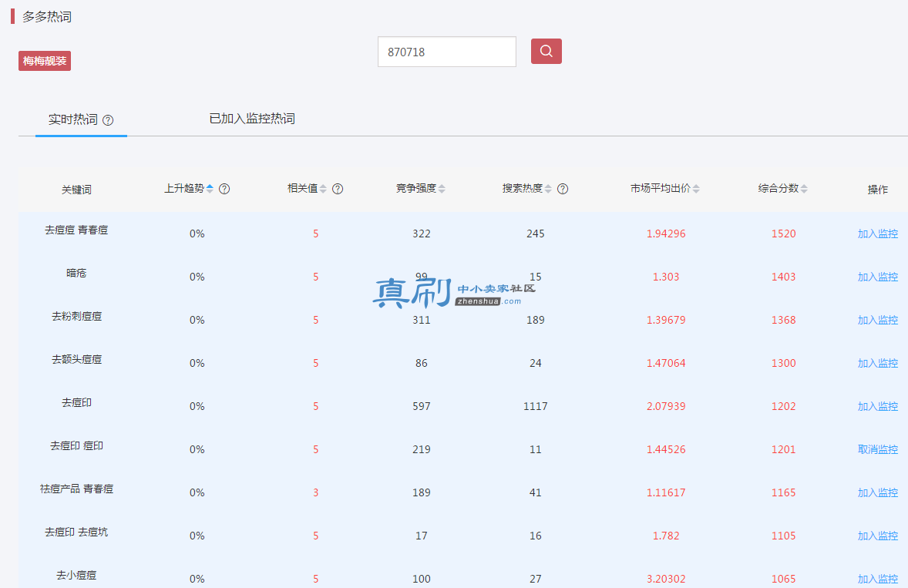Show help tooltip for 相关值 column
This screenshot has height=588, width=908.
tap(338, 189)
